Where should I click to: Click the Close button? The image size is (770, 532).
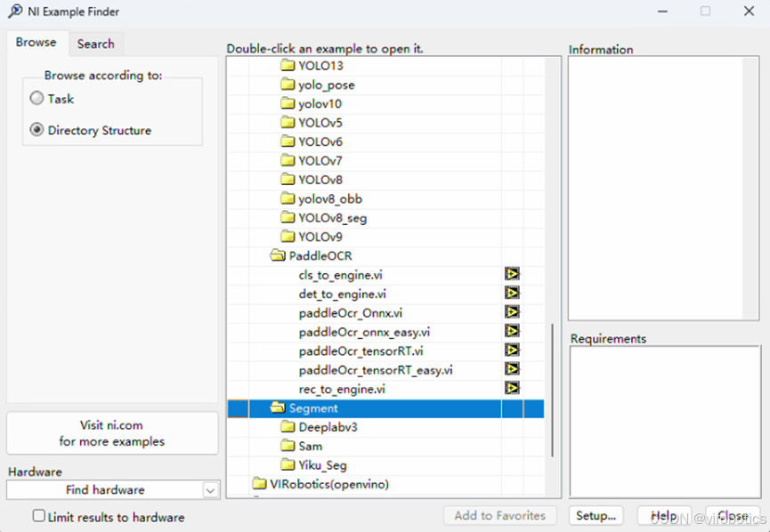(733, 515)
